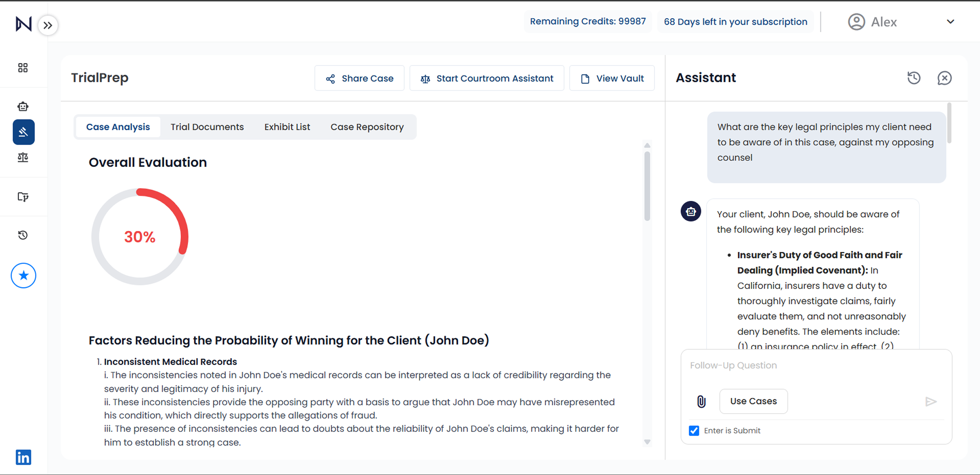Viewport: 980px width, 475px height.
Task: Open the dashboard grid icon in sidebar
Action: click(23, 68)
